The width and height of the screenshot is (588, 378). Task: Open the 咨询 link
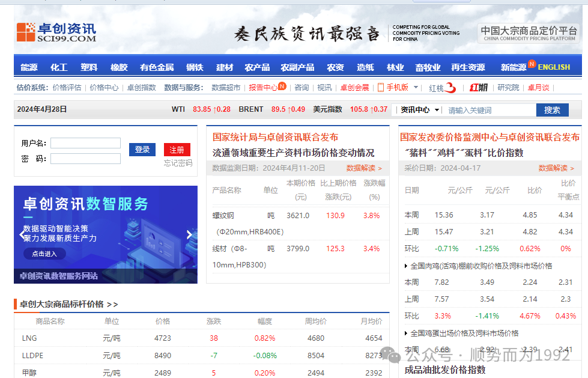tap(302, 88)
